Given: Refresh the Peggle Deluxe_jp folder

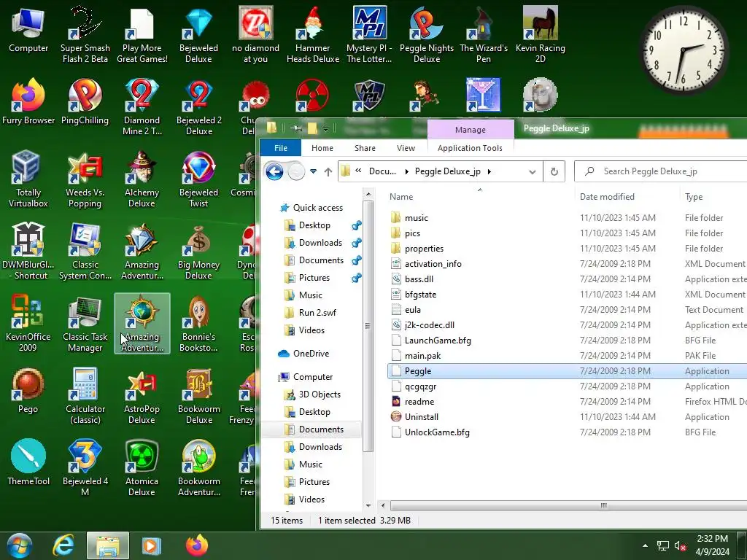Looking at the screenshot, I should click(554, 171).
